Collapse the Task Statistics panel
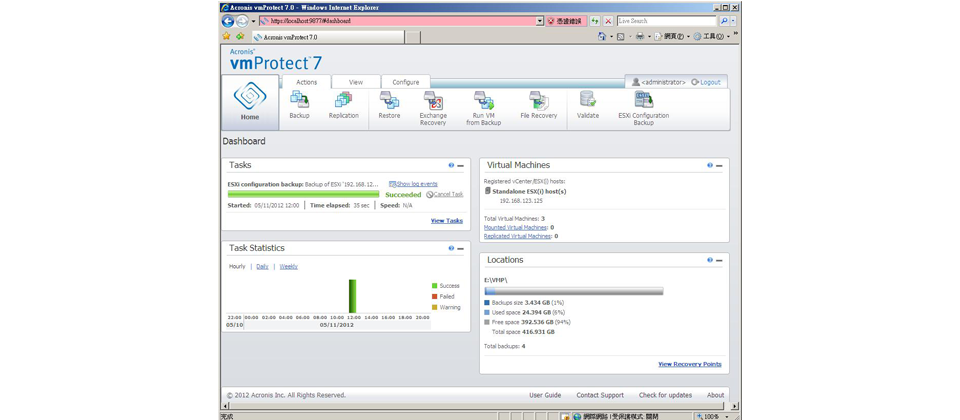This screenshot has height=420, width=960. 461,249
